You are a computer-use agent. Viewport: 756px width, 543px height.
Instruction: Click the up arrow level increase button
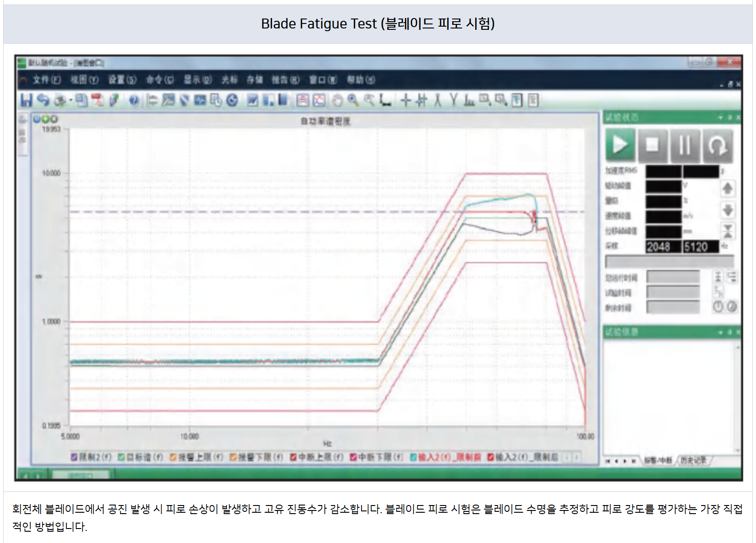click(727, 188)
